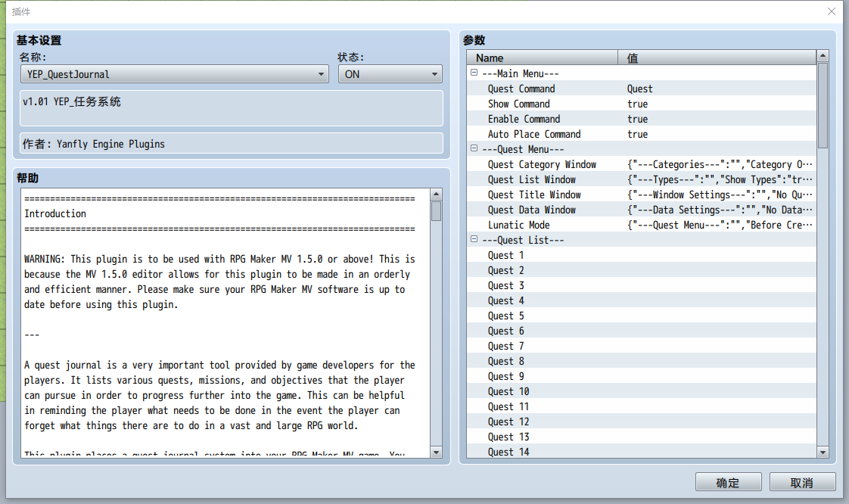Collapse the ---Quest Menu--- parameter group
849x504 pixels.
coord(474,148)
